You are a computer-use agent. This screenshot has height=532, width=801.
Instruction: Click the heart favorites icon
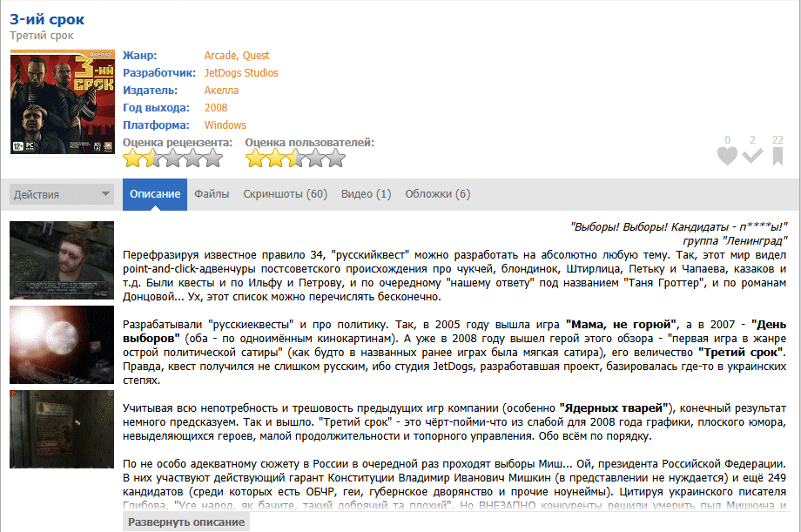[x=727, y=157]
